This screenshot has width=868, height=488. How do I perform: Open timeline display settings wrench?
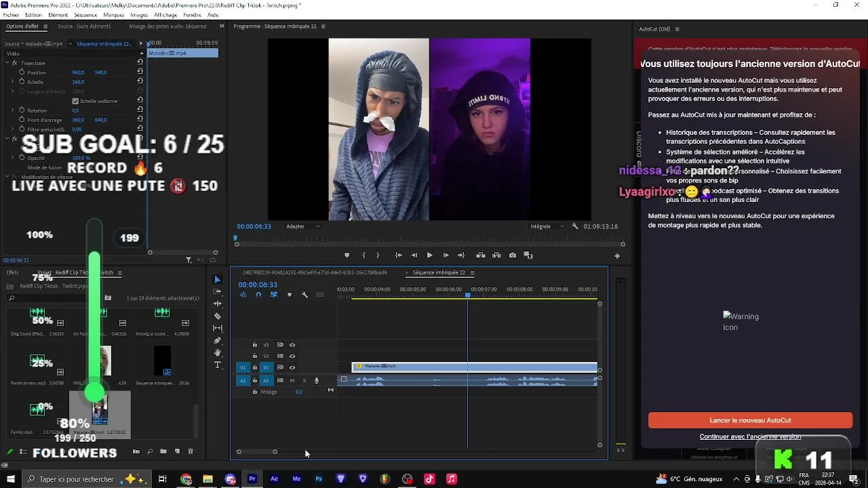coord(304,295)
